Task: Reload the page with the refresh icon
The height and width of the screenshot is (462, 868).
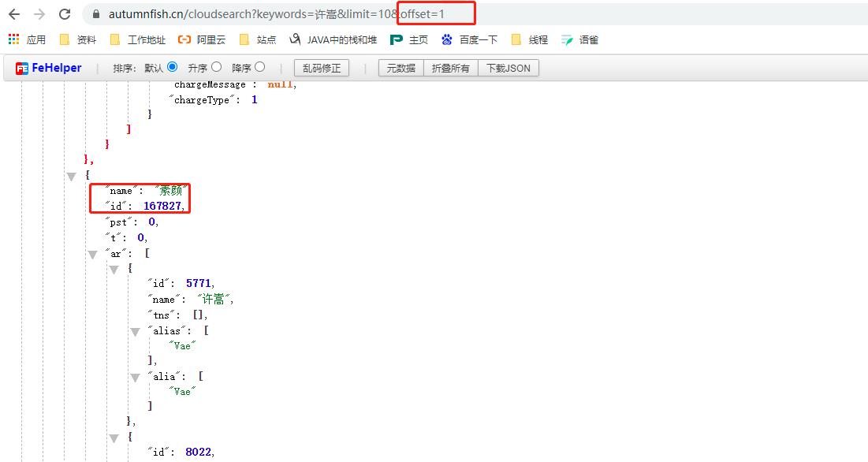Action: [65, 14]
